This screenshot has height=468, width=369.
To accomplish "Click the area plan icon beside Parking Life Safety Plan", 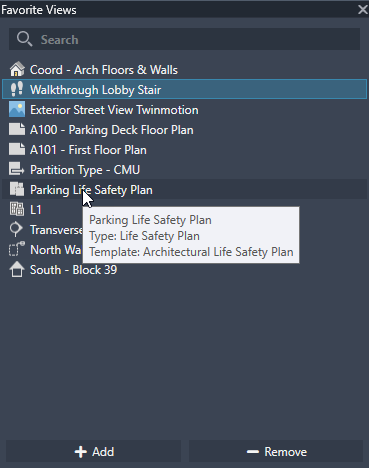I will 17,189.
